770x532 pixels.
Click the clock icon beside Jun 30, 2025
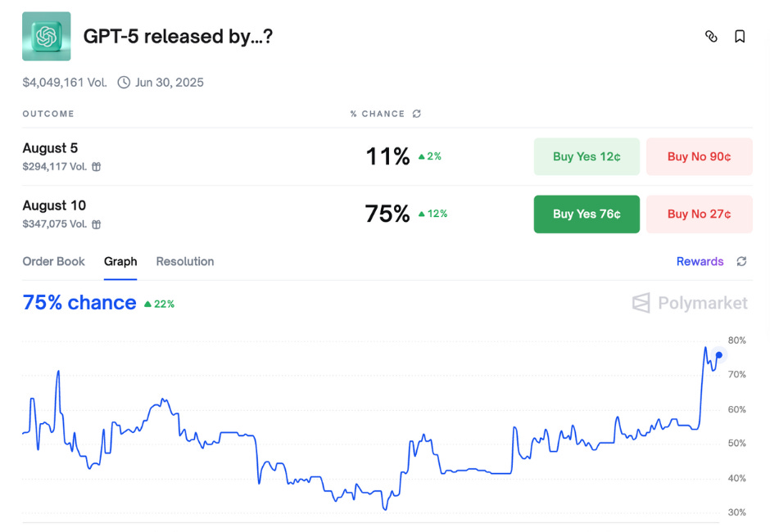(x=124, y=83)
